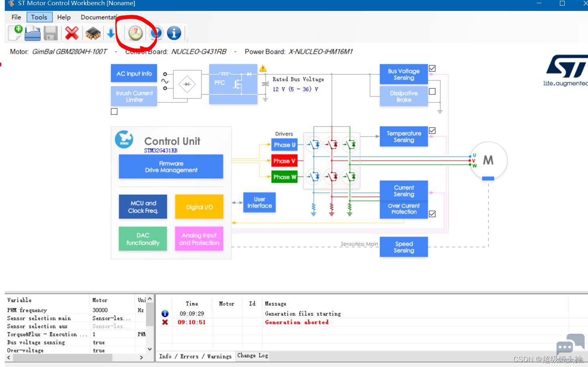
Task: Select the Over-voltage variable row
Action: (75, 350)
